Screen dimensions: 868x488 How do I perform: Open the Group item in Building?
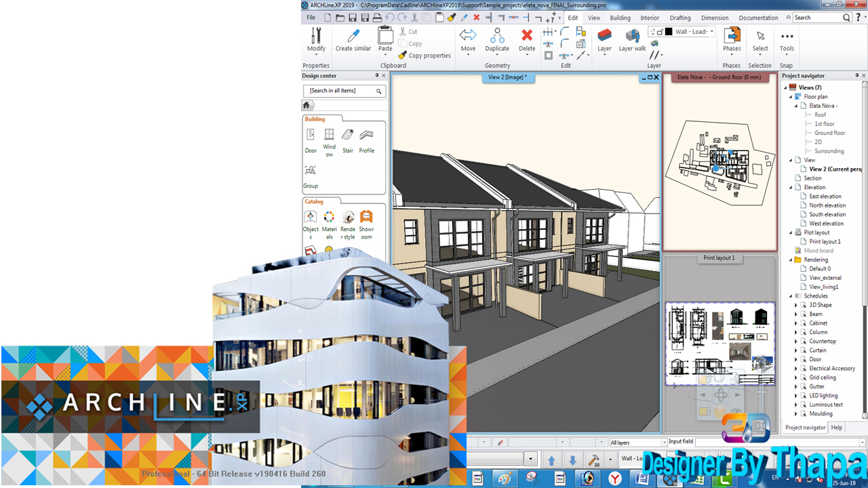click(311, 176)
